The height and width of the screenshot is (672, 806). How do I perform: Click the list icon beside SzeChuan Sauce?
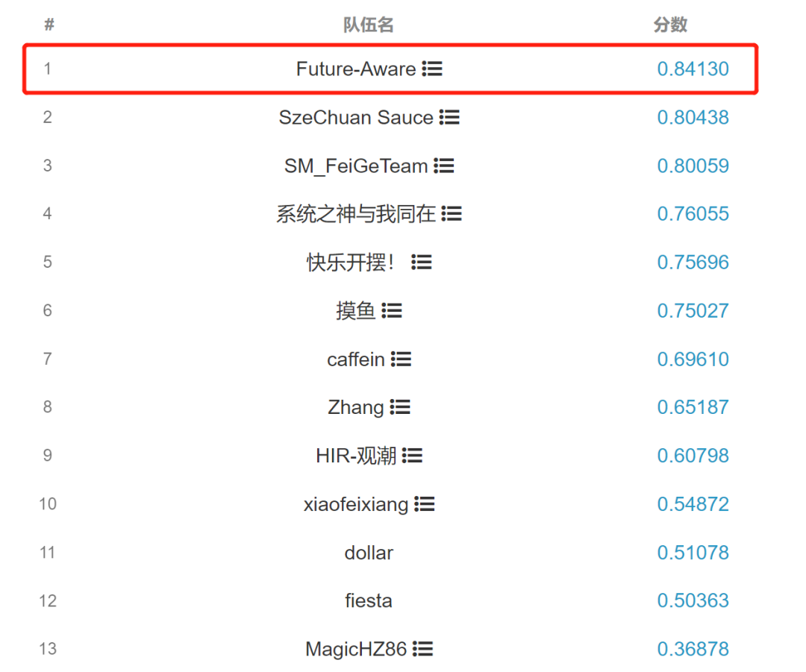coord(449,117)
